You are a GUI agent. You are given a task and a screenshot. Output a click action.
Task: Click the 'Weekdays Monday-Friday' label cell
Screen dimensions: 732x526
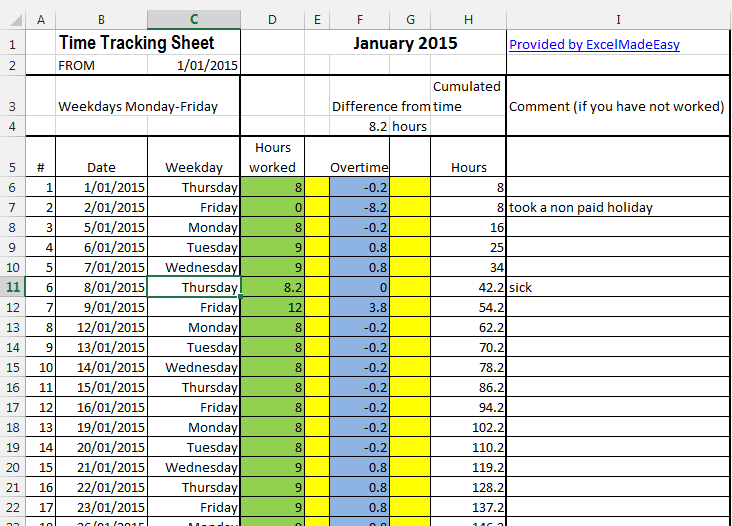coord(138,106)
